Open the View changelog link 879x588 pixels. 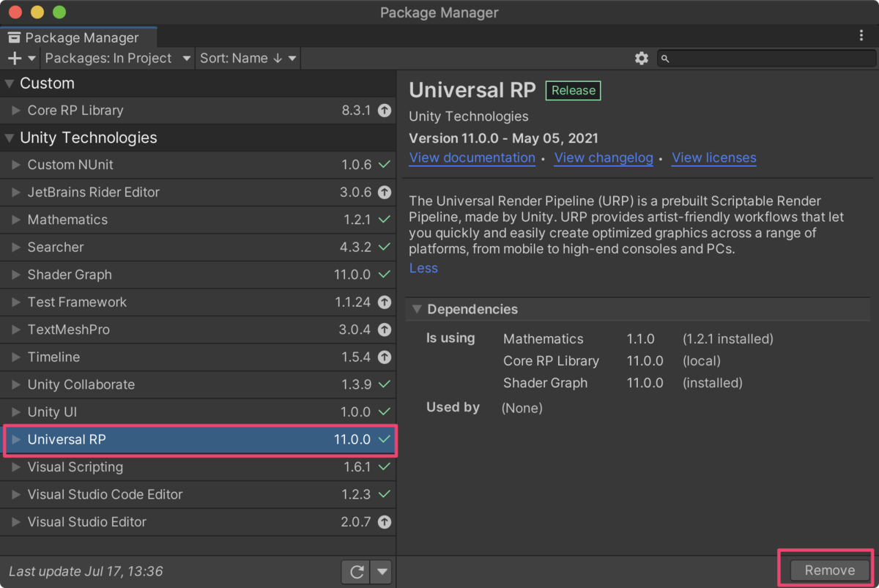tap(604, 158)
